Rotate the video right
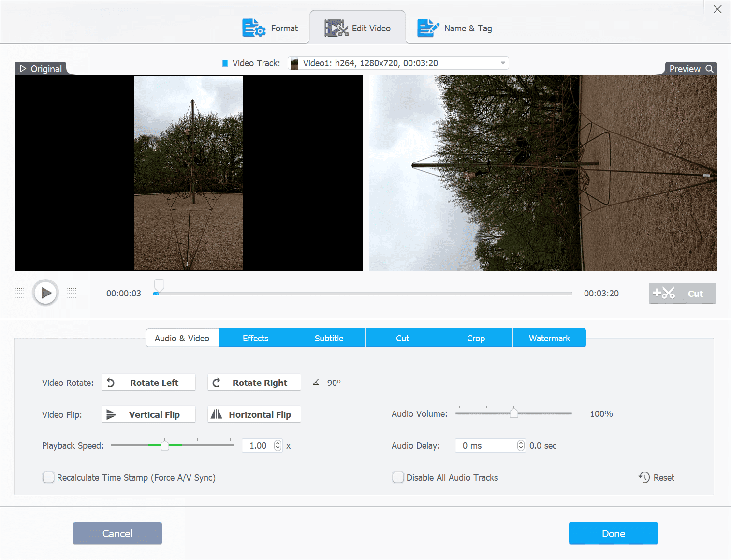Image resolution: width=731 pixels, height=560 pixels. tap(254, 383)
